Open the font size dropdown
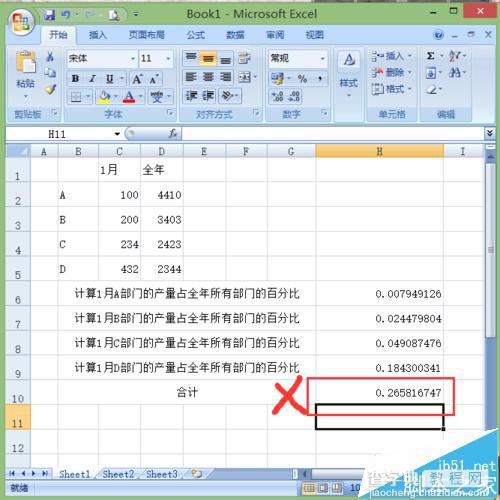 168,59
